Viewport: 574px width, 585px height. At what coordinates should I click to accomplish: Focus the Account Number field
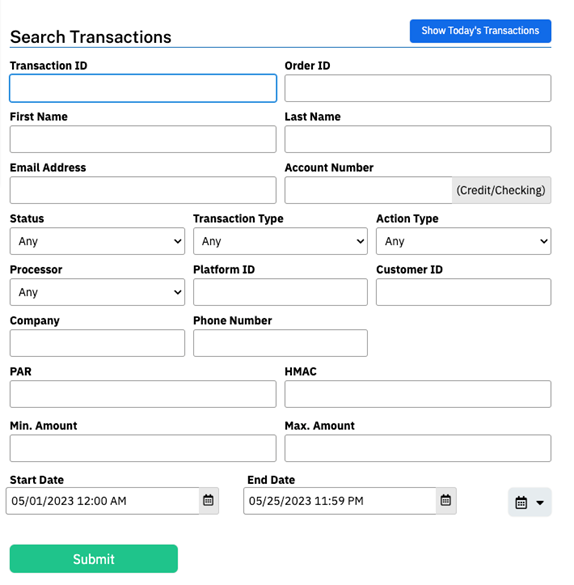(368, 190)
